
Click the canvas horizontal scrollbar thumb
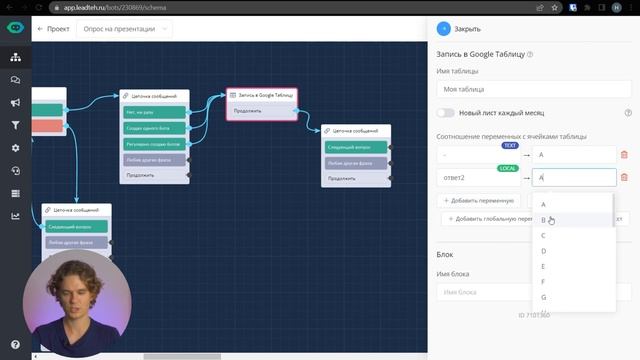coord(182,357)
